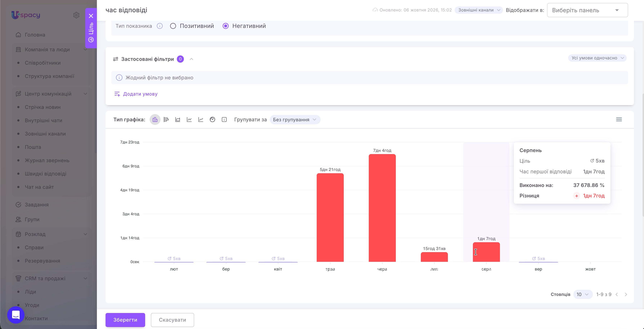Collapse the Розклад sidebar section
644x329 pixels.
click(85, 234)
